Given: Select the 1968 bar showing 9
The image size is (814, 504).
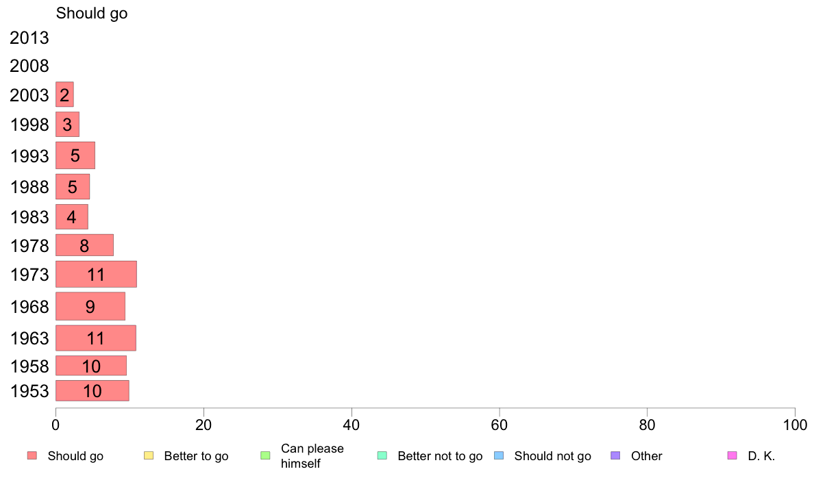Looking at the screenshot, I should coord(90,306).
